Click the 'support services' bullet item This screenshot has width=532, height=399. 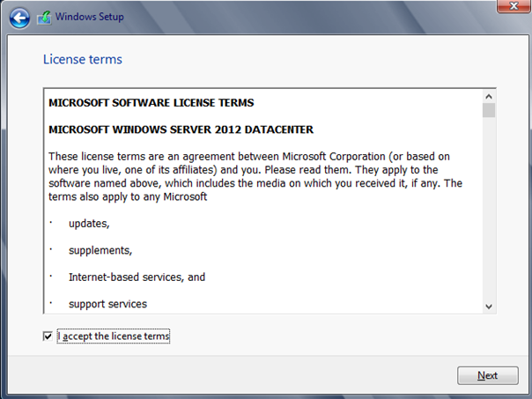click(x=107, y=304)
